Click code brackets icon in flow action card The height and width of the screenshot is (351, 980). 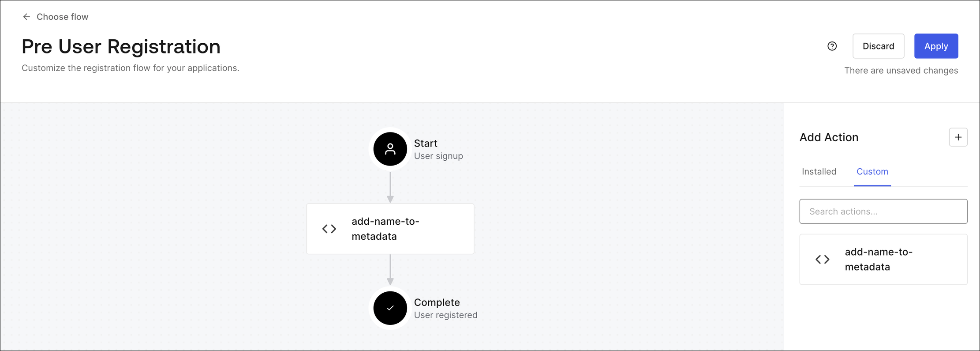click(x=329, y=229)
